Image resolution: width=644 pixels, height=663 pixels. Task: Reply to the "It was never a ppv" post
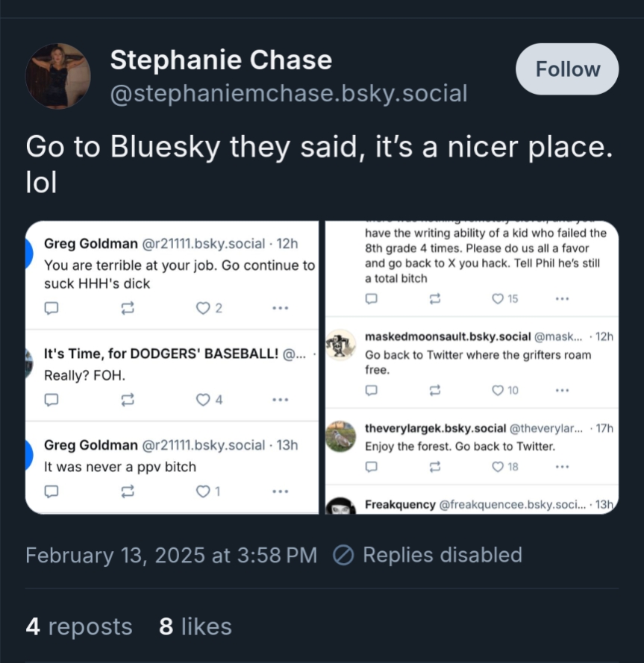[51, 491]
